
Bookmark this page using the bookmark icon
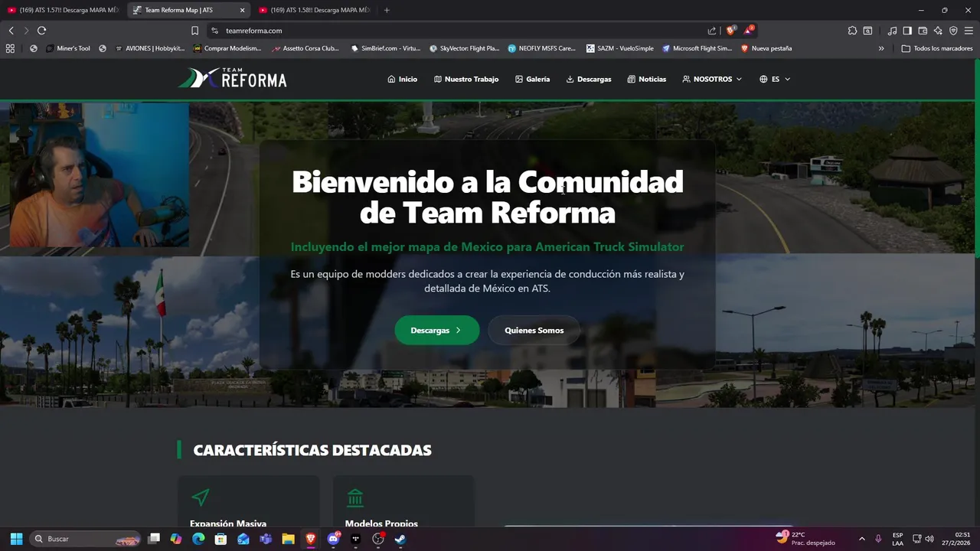(x=194, y=31)
